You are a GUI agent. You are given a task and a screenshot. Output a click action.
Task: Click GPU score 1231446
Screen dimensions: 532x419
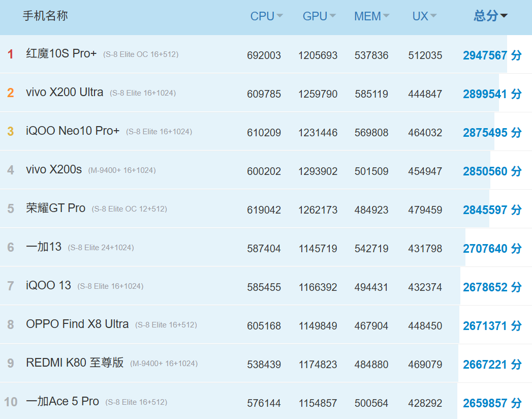pyautogui.click(x=318, y=133)
